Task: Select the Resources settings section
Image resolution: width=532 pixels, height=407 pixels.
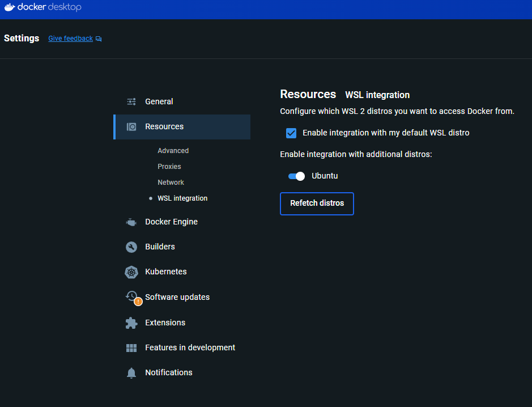Action: click(182, 127)
